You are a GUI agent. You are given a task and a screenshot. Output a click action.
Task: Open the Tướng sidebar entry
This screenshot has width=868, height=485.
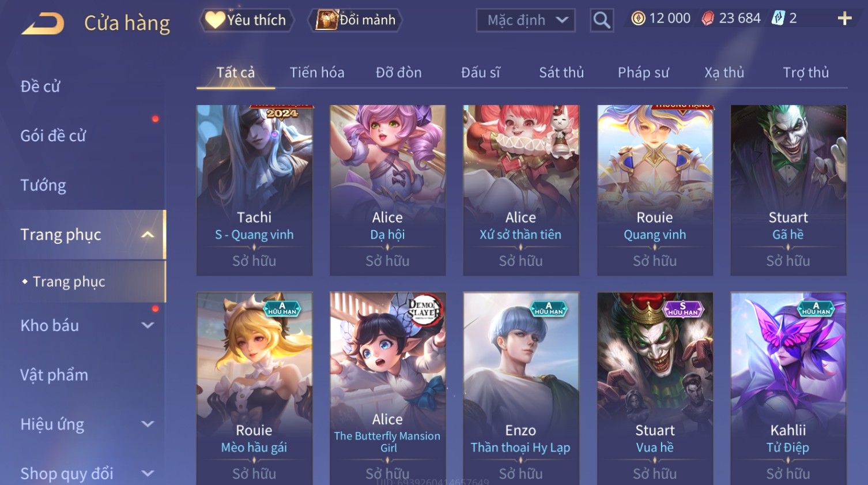click(43, 185)
